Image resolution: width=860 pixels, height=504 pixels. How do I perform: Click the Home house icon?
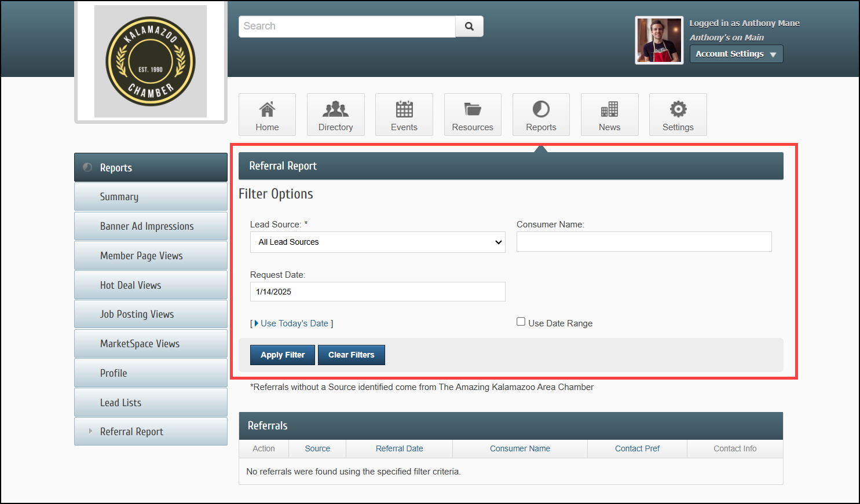click(x=267, y=109)
